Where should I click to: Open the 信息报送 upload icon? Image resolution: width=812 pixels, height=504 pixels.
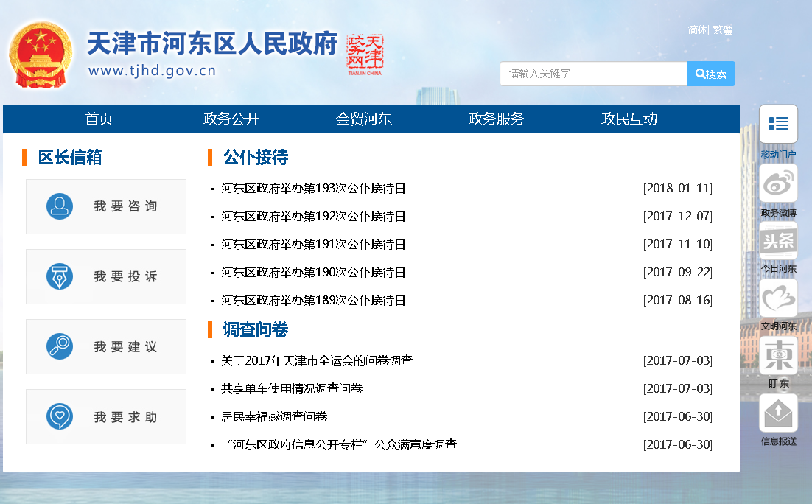pyautogui.click(x=778, y=413)
